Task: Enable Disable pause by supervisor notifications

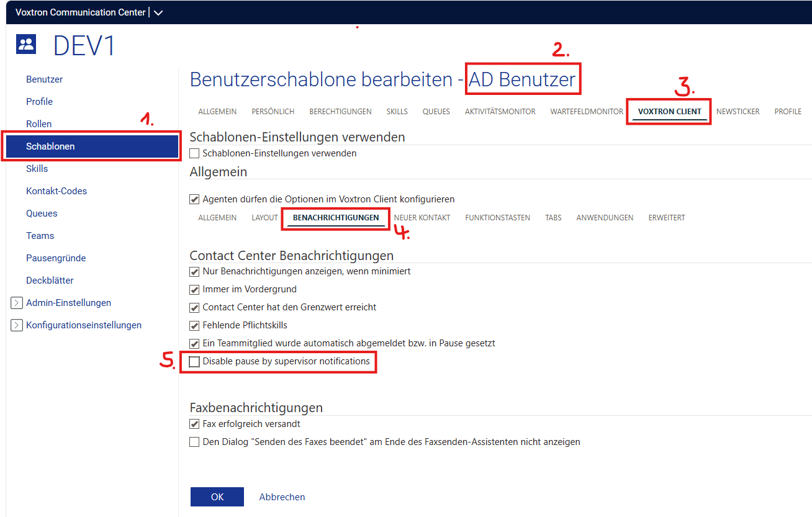Action: [x=195, y=361]
